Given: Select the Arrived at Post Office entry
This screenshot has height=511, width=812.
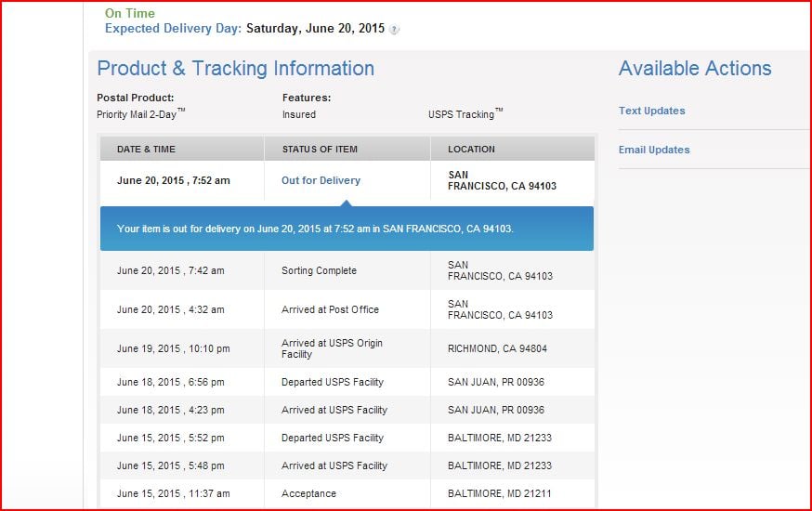Looking at the screenshot, I should tap(330, 309).
